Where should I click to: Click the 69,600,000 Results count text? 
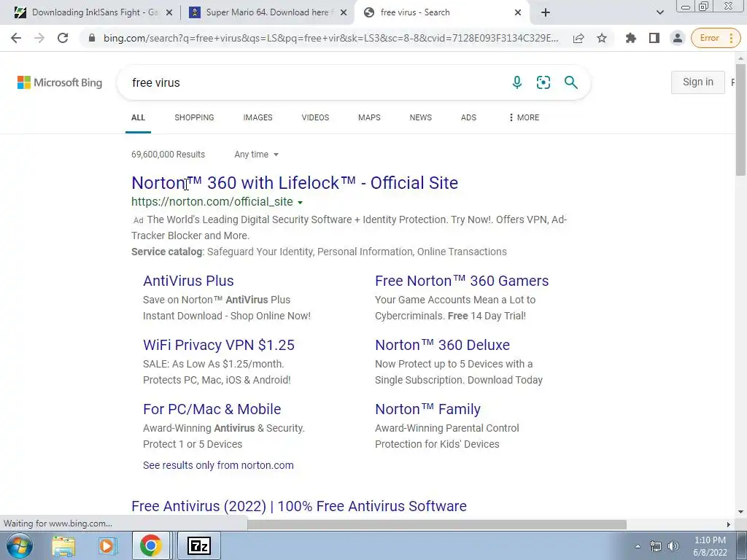tap(169, 155)
